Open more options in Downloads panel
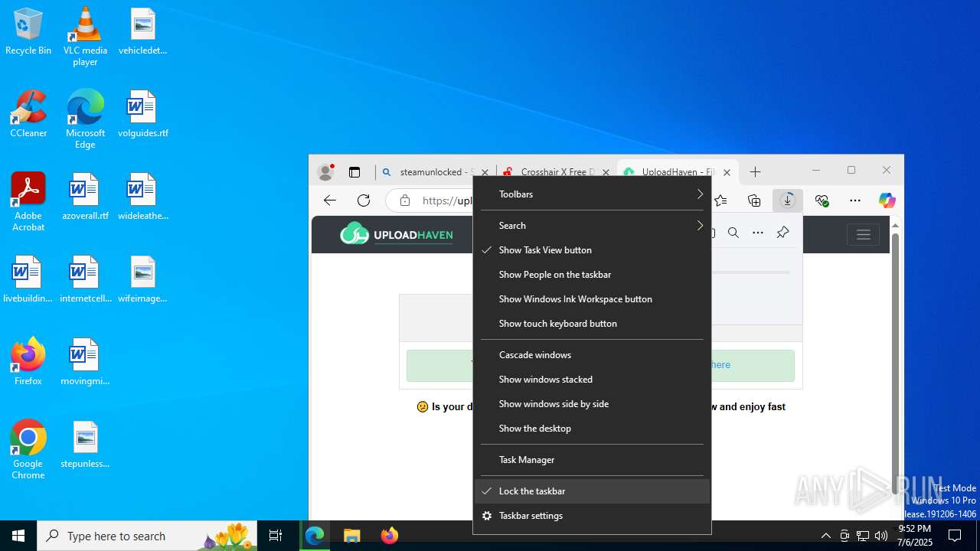Image resolution: width=980 pixels, height=551 pixels. 758,233
